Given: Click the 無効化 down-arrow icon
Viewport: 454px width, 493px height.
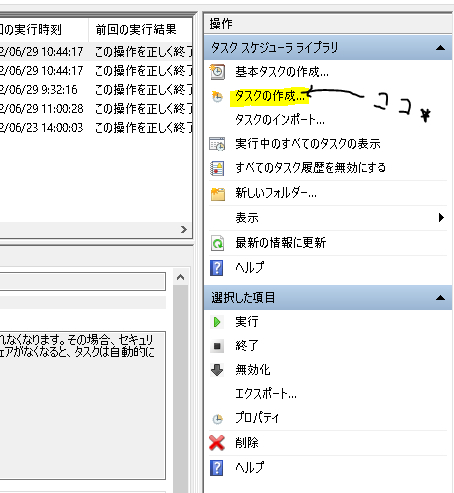Looking at the screenshot, I should (x=217, y=370).
